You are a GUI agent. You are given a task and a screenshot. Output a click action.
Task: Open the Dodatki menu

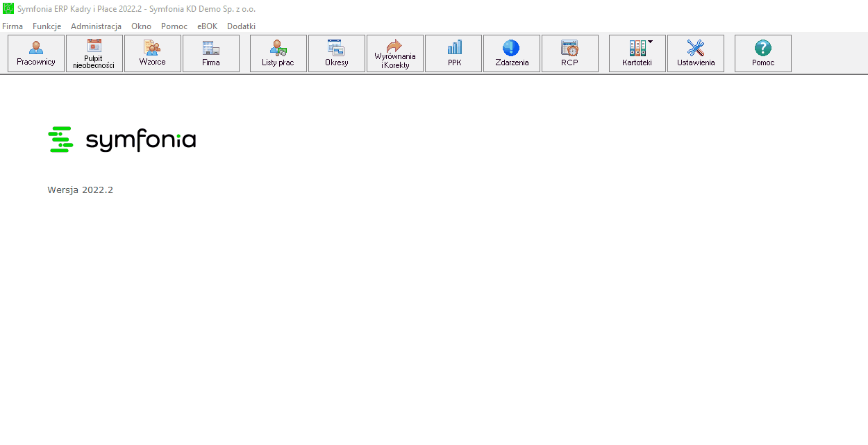coord(242,26)
